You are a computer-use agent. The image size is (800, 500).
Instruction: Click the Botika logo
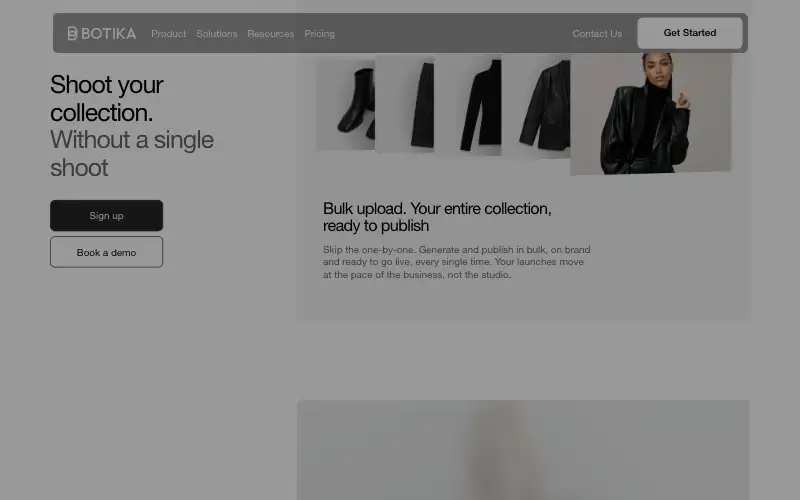(102, 34)
